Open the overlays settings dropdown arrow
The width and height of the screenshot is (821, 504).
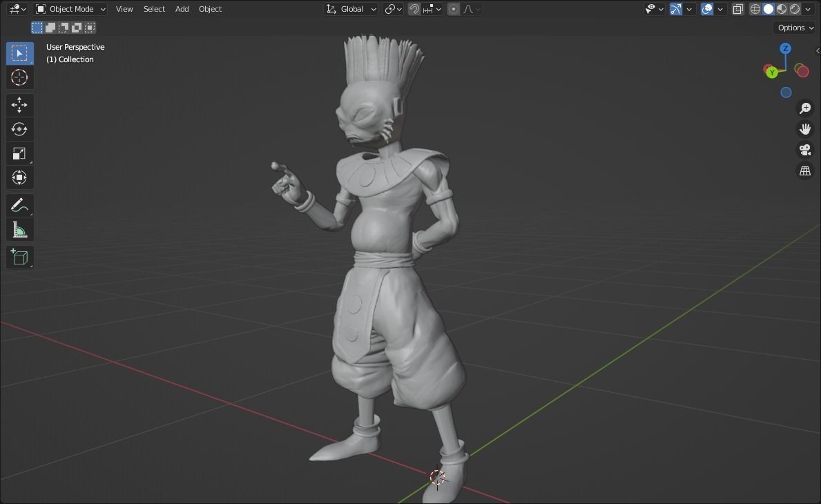(x=720, y=9)
